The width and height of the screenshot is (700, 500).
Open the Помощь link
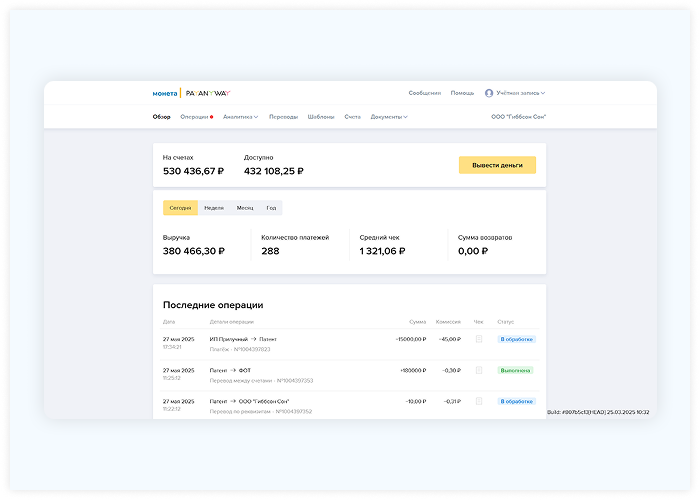[462, 93]
